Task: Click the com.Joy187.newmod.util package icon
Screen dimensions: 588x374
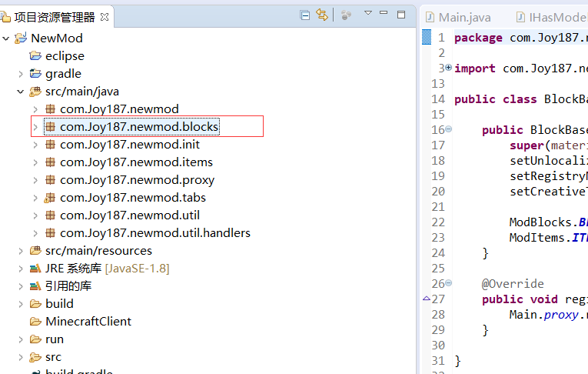Action: coord(50,215)
